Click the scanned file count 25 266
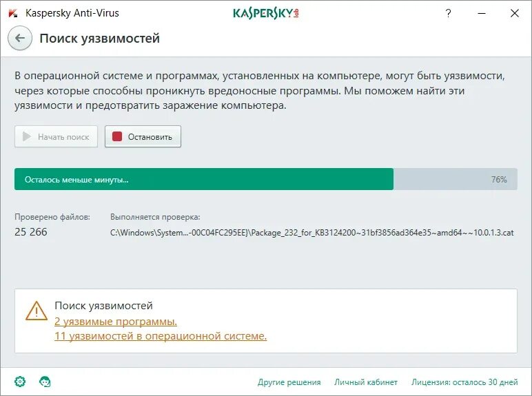The image size is (532, 396). coord(31,232)
